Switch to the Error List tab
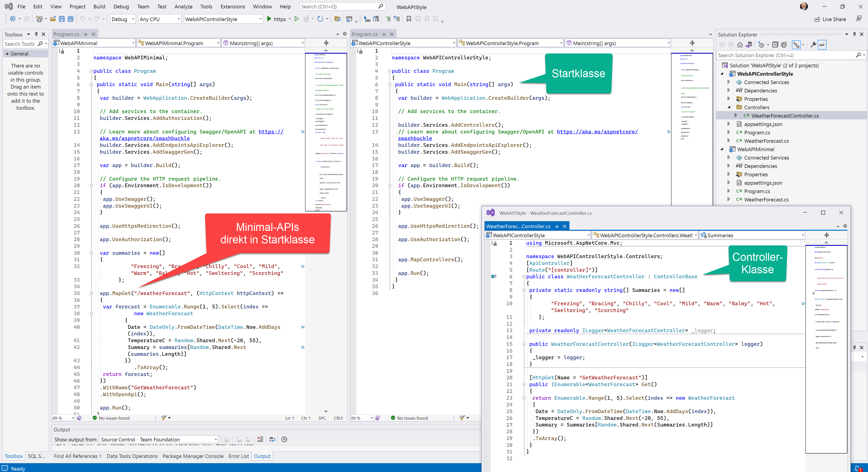This screenshot has height=472, width=868. [x=238, y=456]
